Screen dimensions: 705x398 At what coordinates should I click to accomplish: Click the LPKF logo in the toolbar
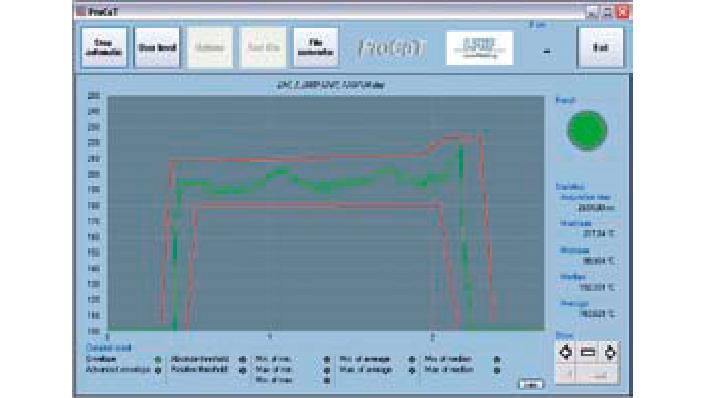[479, 48]
